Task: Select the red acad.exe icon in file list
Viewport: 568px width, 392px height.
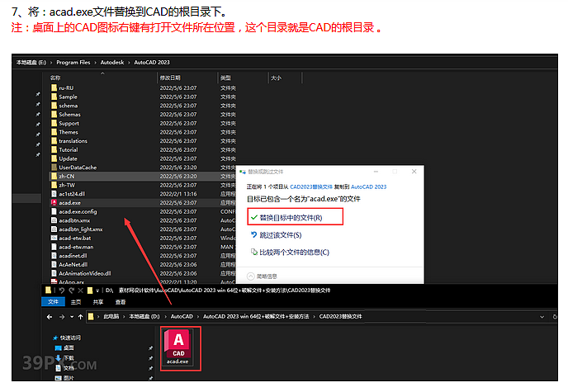Action: pos(54,203)
